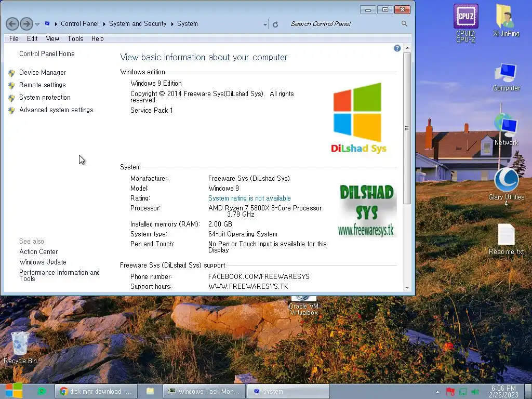The height and width of the screenshot is (399, 532).
Task: Click the Search Control Panel field
Action: point(343,24)
